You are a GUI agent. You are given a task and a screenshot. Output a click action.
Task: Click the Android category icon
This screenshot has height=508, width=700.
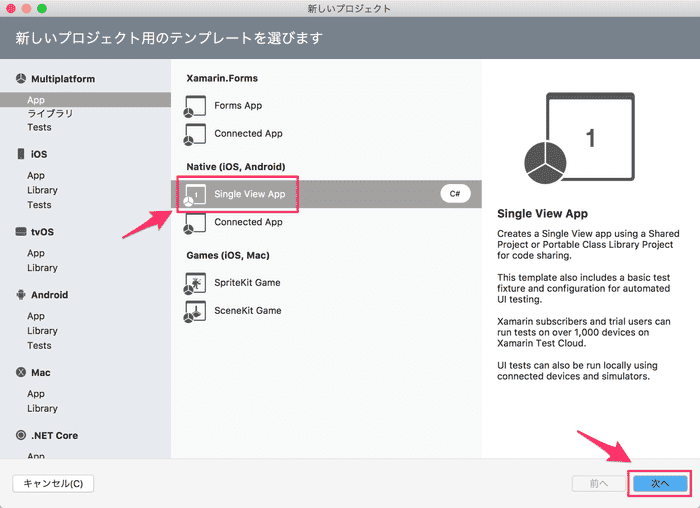coord(20,295)
